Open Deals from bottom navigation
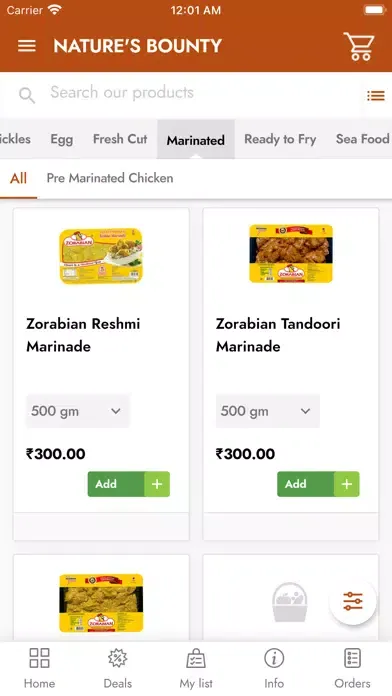The image size is (392, 696). pos(118,668)
